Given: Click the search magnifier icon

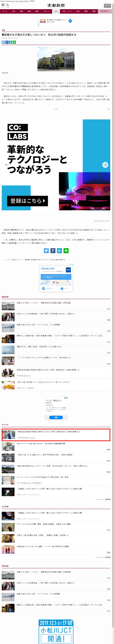Looking at the screenshot, I should (x=7, y=5).
